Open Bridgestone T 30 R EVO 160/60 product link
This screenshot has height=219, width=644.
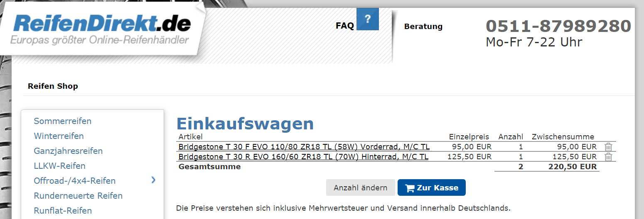pos(303,157)
